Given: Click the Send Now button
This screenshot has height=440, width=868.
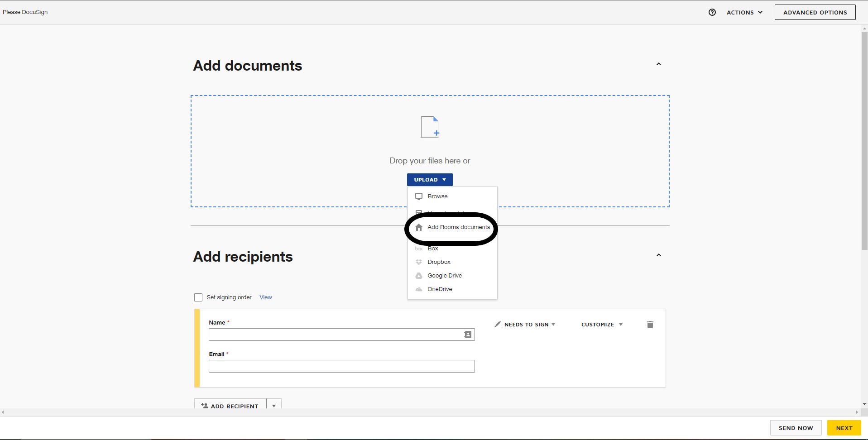Looking at the screenshot, I should [796, 428].
